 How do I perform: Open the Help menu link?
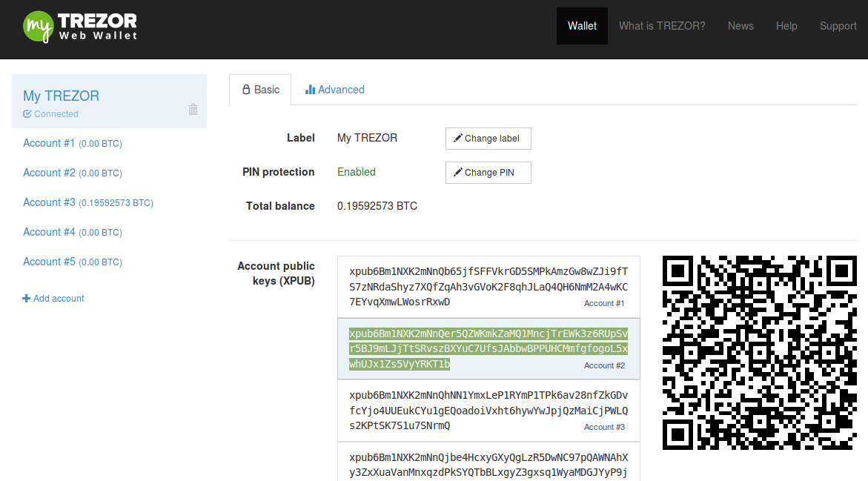786,26
